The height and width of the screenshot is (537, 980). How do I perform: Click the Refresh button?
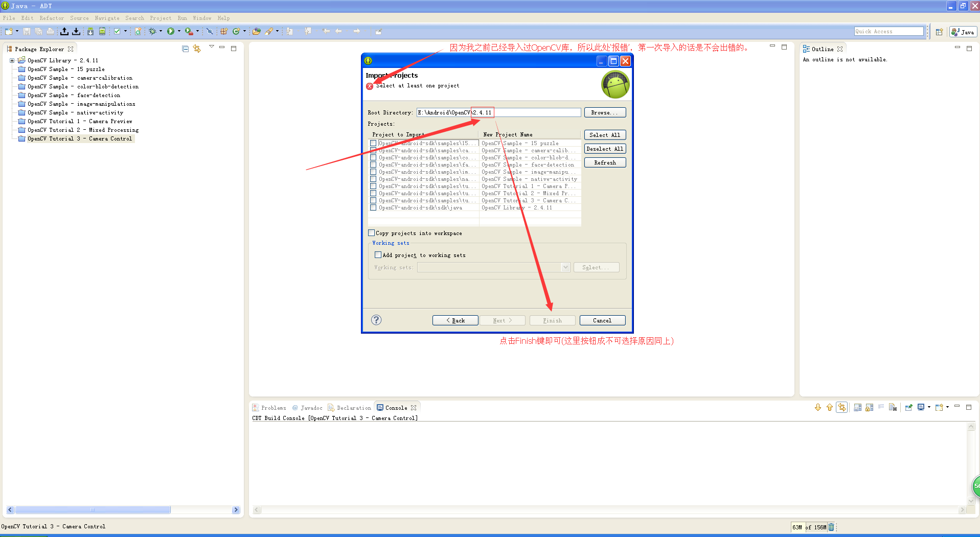(x=605, y=162)
